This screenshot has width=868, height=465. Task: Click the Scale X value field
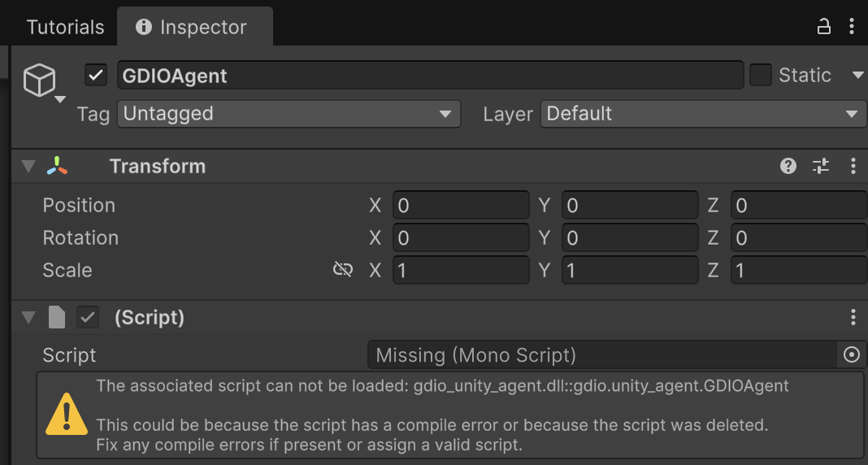point(461,270)
